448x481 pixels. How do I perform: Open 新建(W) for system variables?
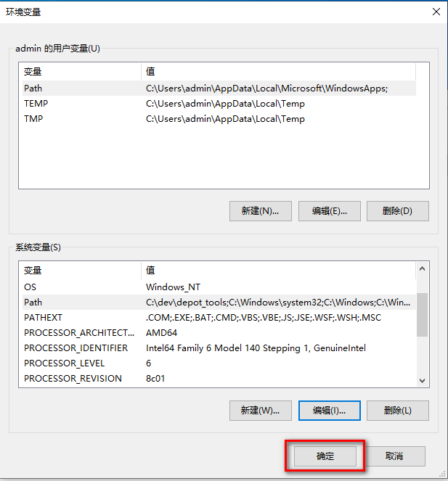pos(261,411)
